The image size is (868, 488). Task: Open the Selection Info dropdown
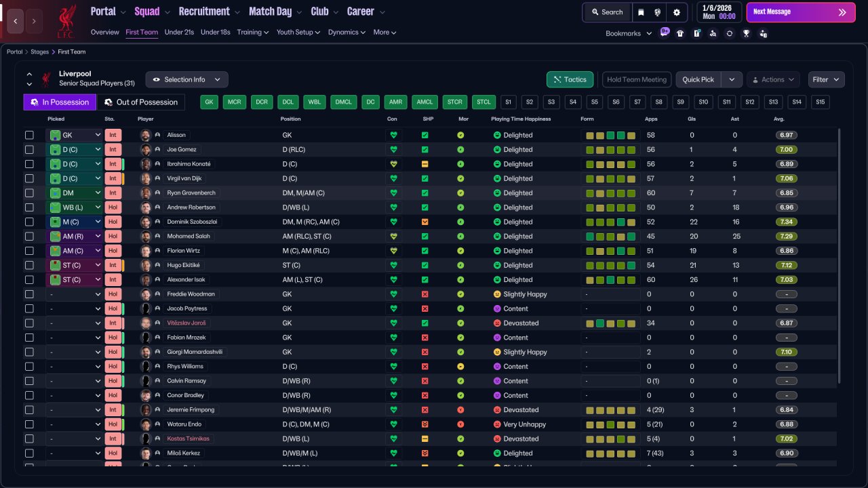click(x=187, y=79)
